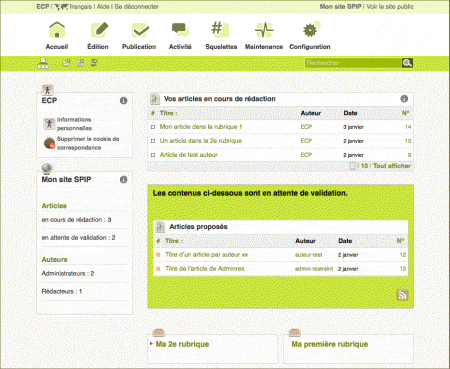Open article Mon article dans la rubrique 1

coord(201,127)
